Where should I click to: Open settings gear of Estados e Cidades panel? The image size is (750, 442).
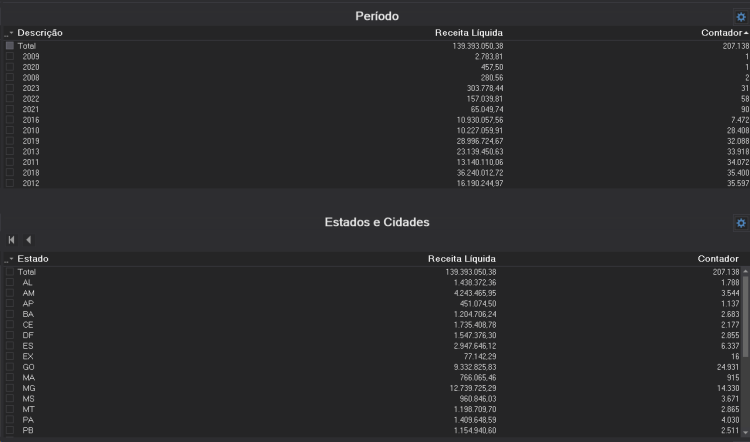[741, 223]
